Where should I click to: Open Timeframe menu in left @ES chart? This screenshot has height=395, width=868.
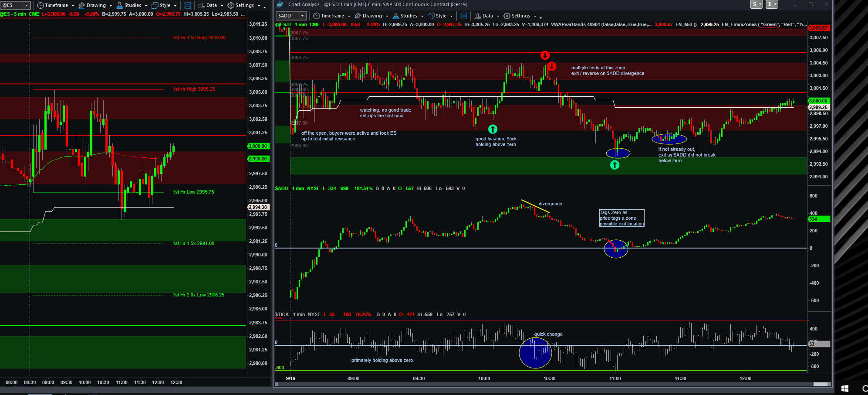point(55,5)
